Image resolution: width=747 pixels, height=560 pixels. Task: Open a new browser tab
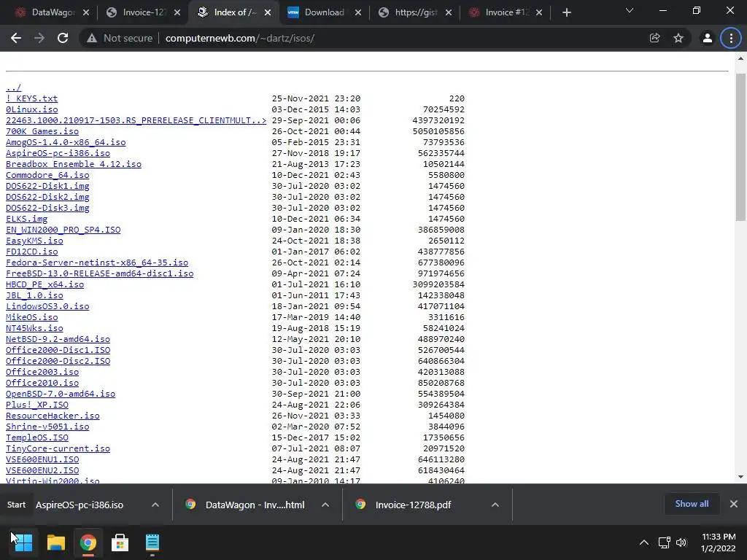tap(566, 12)
